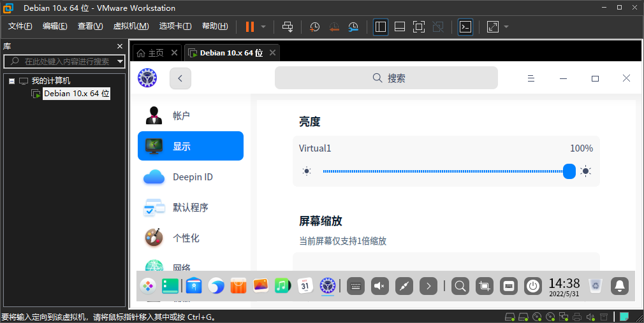The height and width of the screenshot is (323, 644).
Task: Select the 显示 display settings entry
Action: click(x=191, y=146)
